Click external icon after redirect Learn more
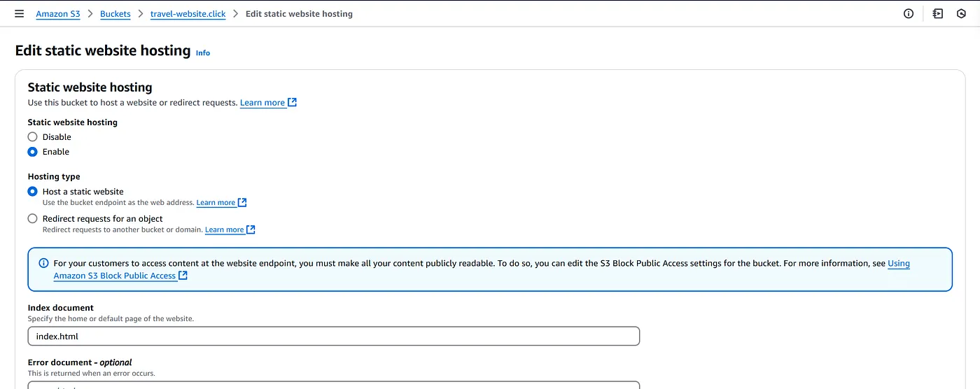980x389 pixels. tap(251, 229)
